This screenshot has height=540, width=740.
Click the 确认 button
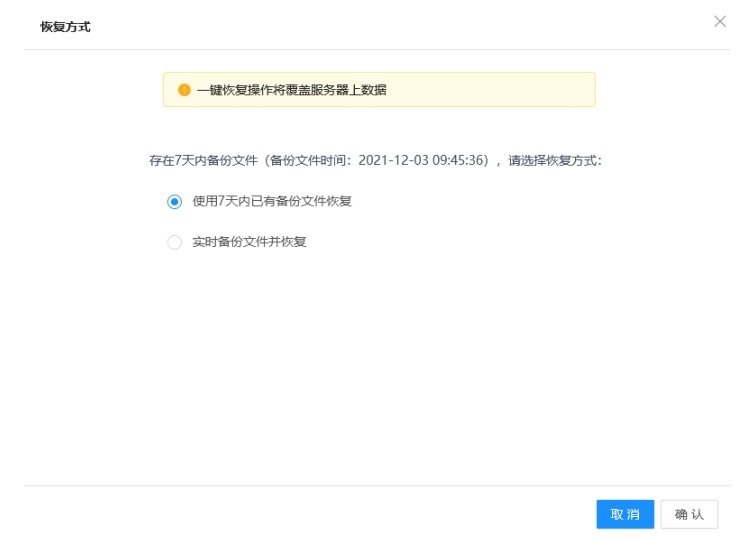tap(689, 514)
